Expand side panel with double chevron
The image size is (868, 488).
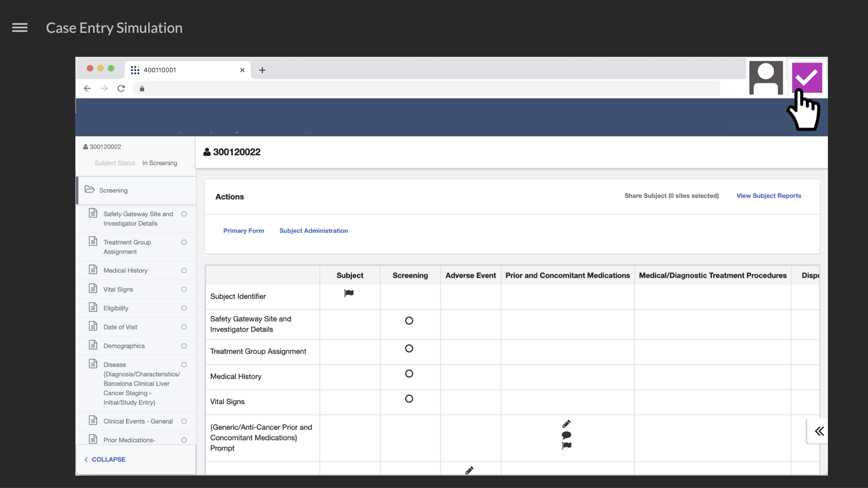pos(819,431)
